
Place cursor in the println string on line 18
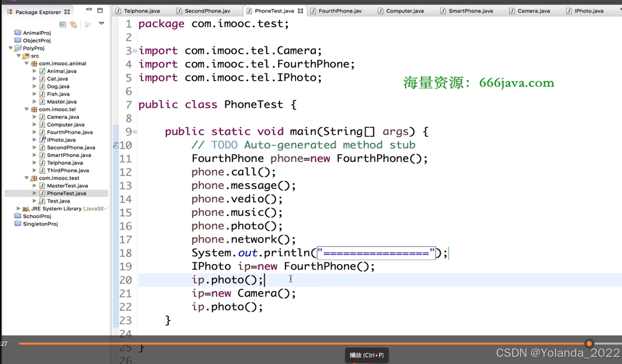tap(376, 253)
